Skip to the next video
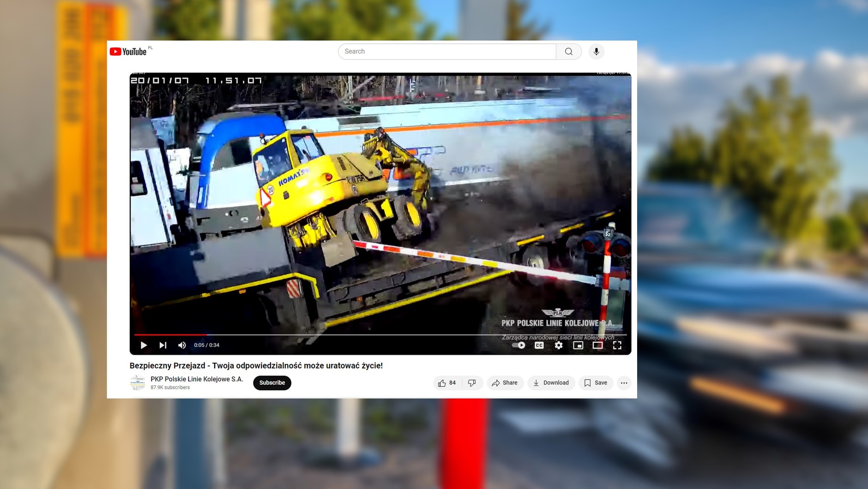The image size is (868, 489). click(x=163, y=345)
